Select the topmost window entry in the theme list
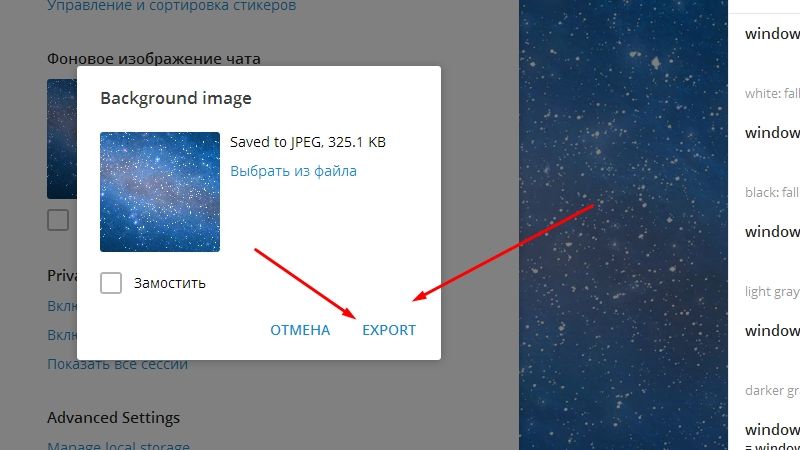800x450 pixels. pos(772,34)
